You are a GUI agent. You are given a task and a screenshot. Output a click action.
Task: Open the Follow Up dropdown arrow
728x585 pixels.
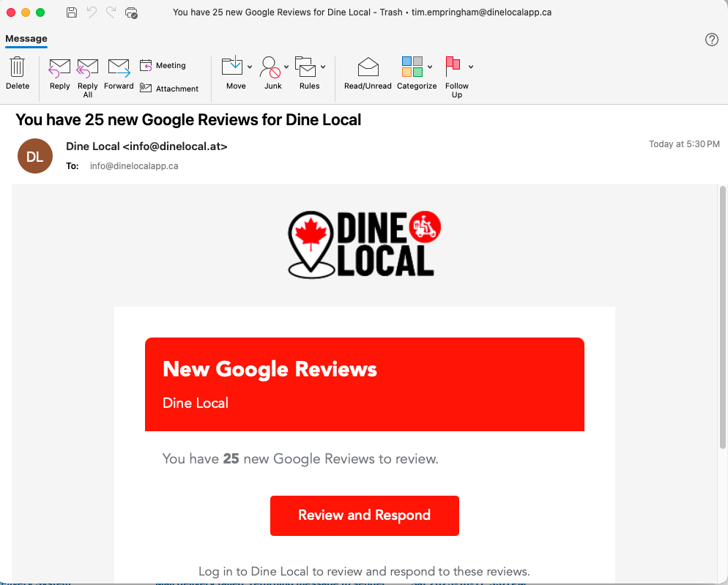click(471, 67)
